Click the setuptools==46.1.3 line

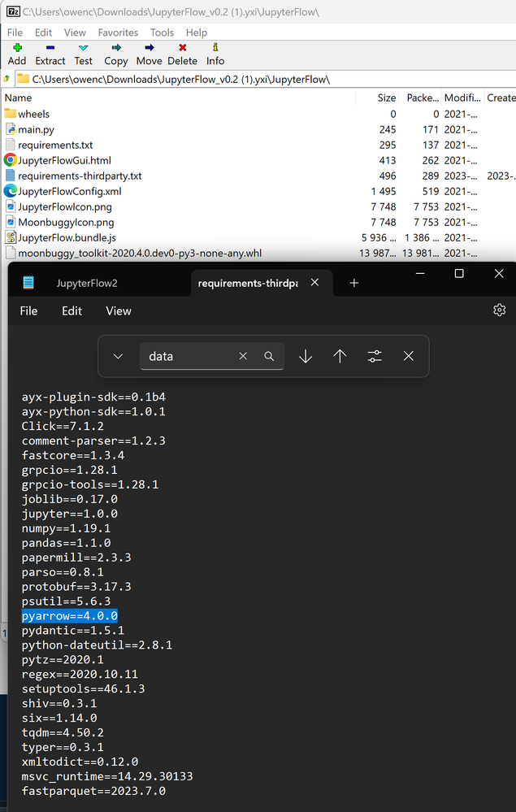tap(83, 688)
